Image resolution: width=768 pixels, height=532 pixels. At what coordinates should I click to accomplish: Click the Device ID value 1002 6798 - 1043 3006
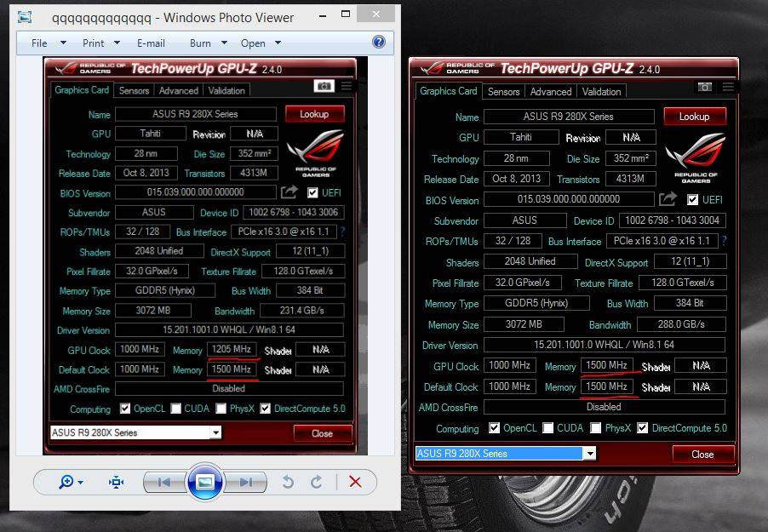pos(294,212)
